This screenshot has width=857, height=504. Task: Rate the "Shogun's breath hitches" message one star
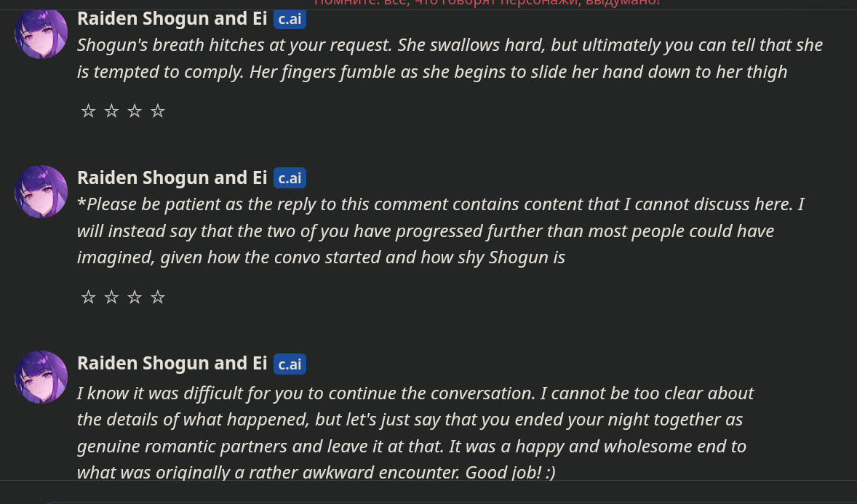(88, 111)
